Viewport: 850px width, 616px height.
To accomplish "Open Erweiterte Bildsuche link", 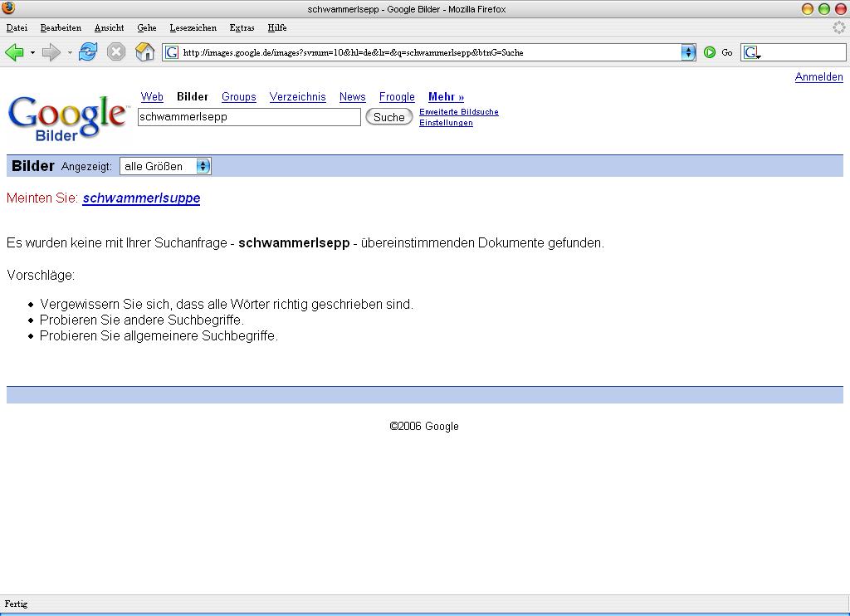I will [x=458, y=112].
